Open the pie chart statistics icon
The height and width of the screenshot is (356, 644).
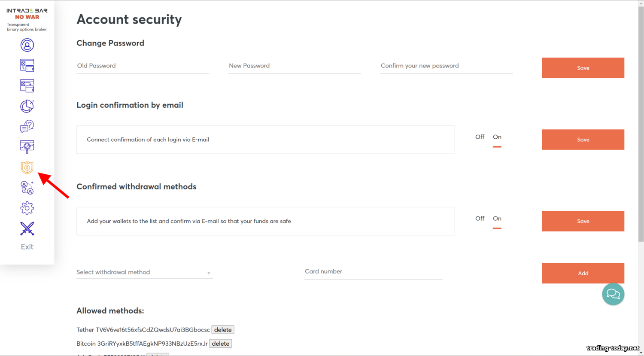(27, 106)
